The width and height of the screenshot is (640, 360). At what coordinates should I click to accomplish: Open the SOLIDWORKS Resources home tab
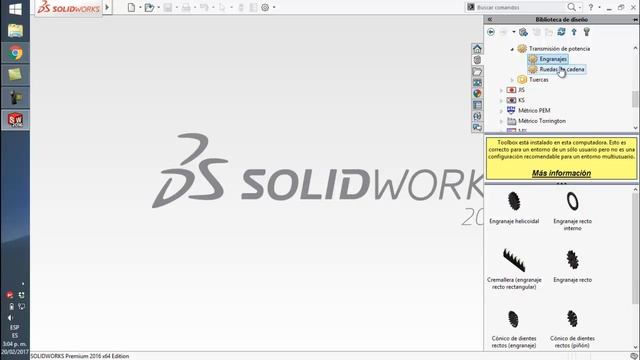click(x=477, y=49)
